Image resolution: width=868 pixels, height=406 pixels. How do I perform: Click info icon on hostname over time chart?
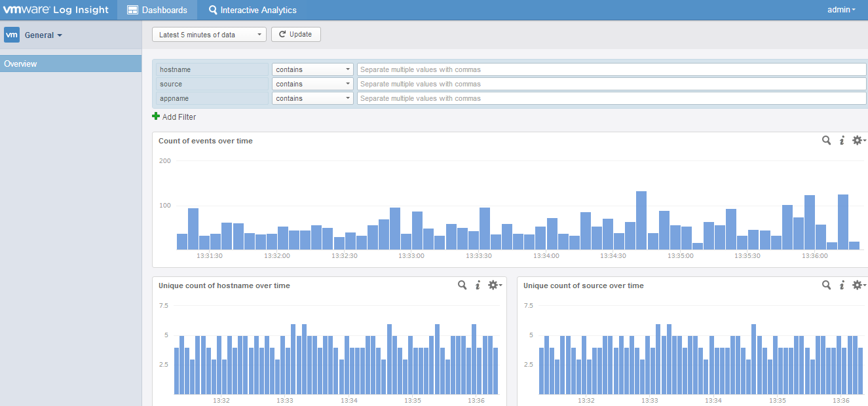tap(478, 285)
